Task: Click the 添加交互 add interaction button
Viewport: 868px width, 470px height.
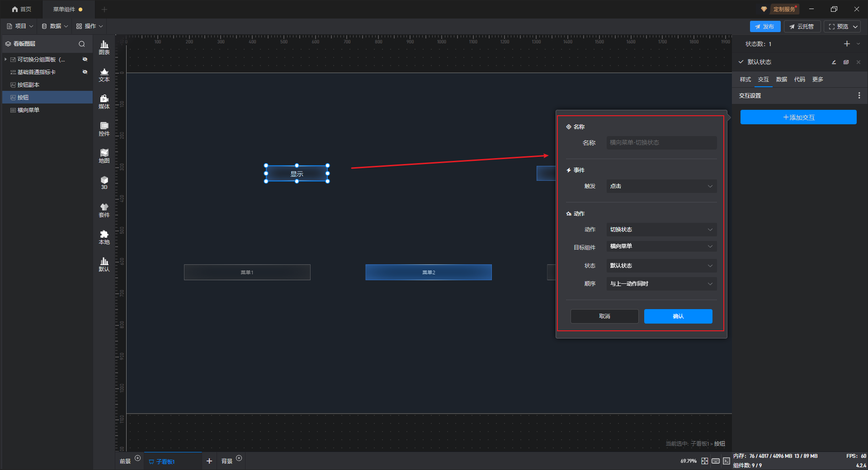Action: (x=798, y=117)
